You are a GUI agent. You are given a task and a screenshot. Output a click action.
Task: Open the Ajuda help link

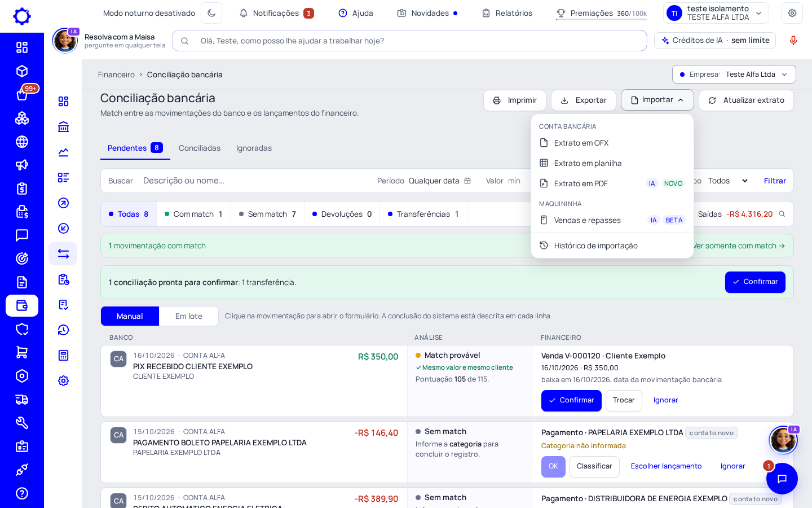tap(356, 13)
